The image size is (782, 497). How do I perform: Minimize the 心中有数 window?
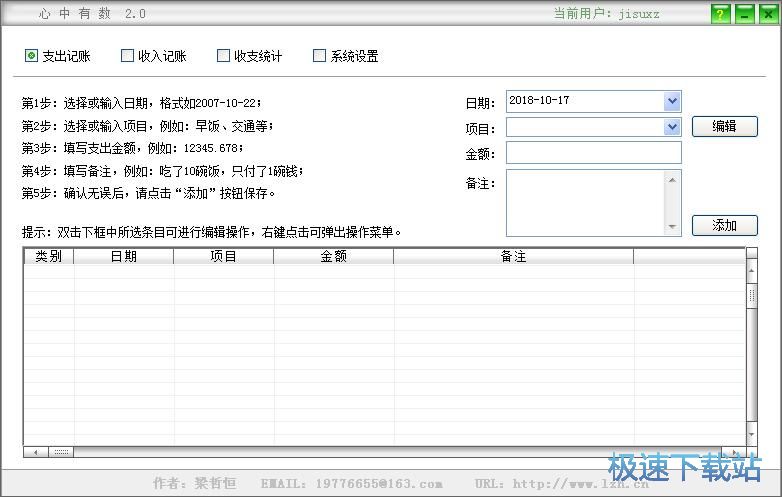[744, 14]
